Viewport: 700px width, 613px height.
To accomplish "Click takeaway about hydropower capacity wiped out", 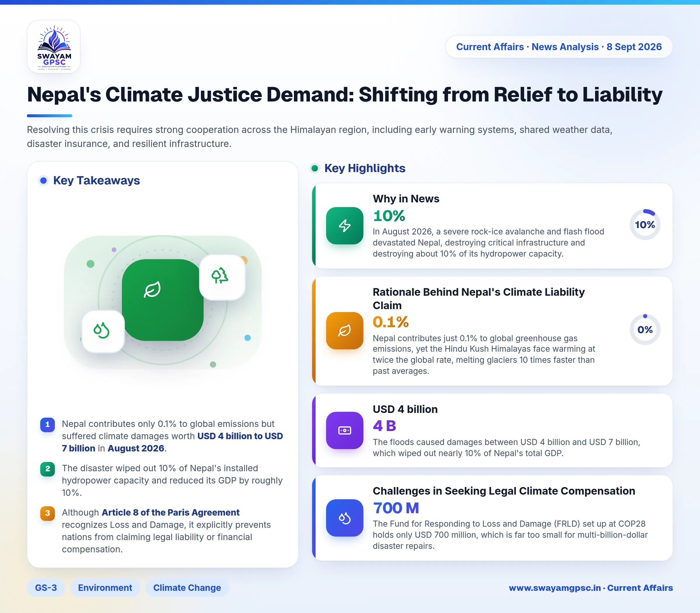I will point(172,480).
